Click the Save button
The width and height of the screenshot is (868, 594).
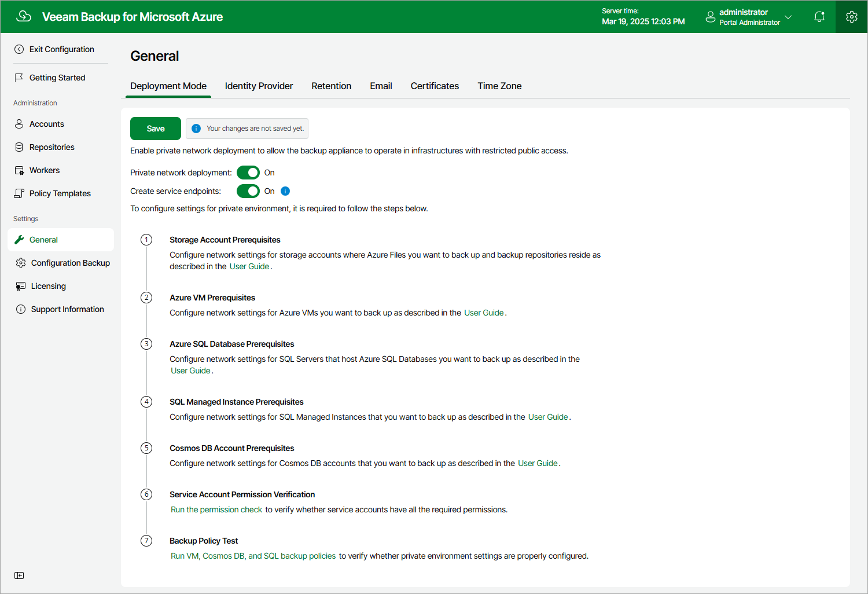(156, 129)
